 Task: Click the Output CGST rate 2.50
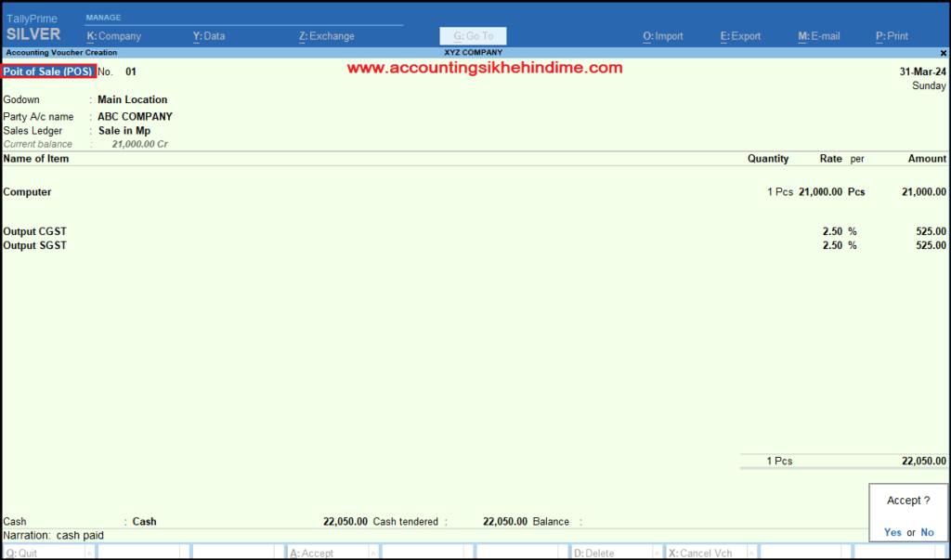tap(832, 231)
